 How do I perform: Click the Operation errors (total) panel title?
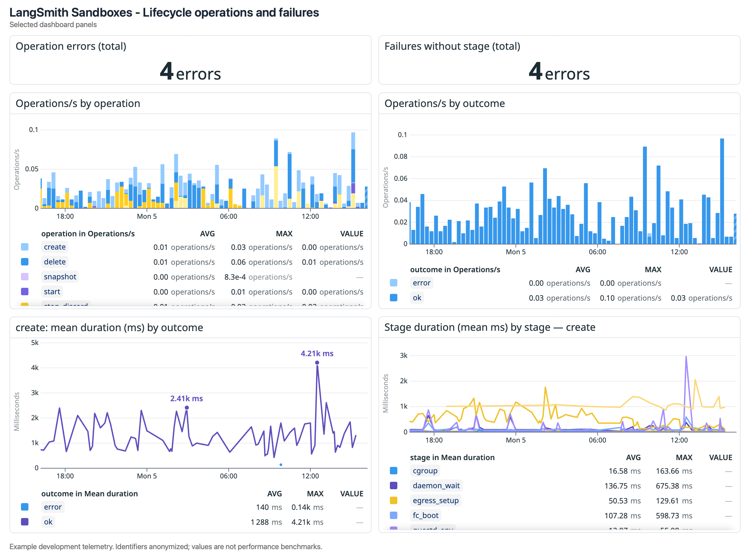[x=71, y=46]
